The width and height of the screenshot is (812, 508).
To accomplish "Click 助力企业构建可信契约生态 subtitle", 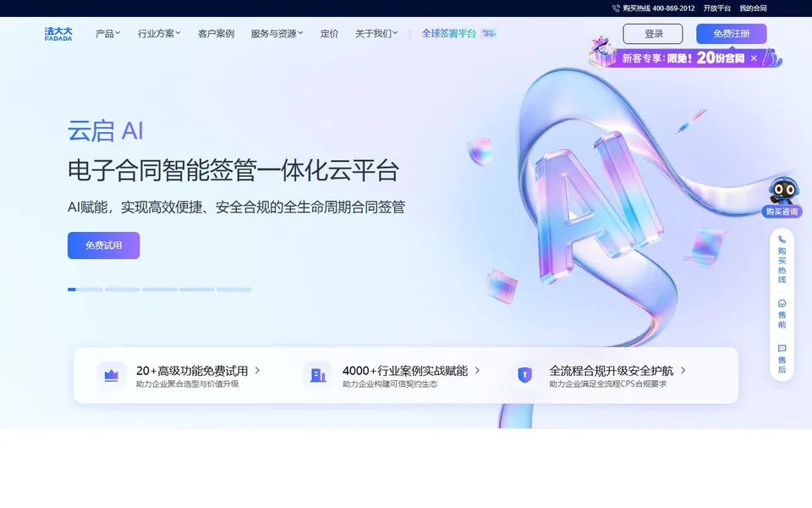I will click(x=390, y=384).
